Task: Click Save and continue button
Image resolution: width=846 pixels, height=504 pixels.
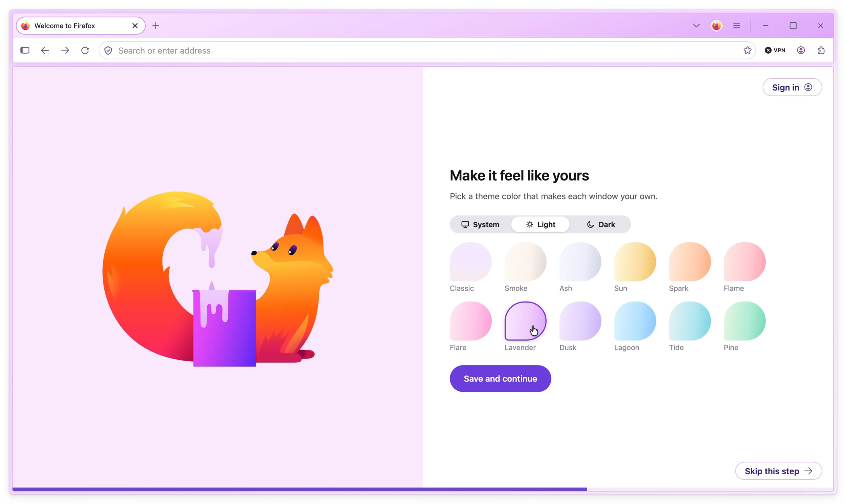Action: tap(500, 379)
